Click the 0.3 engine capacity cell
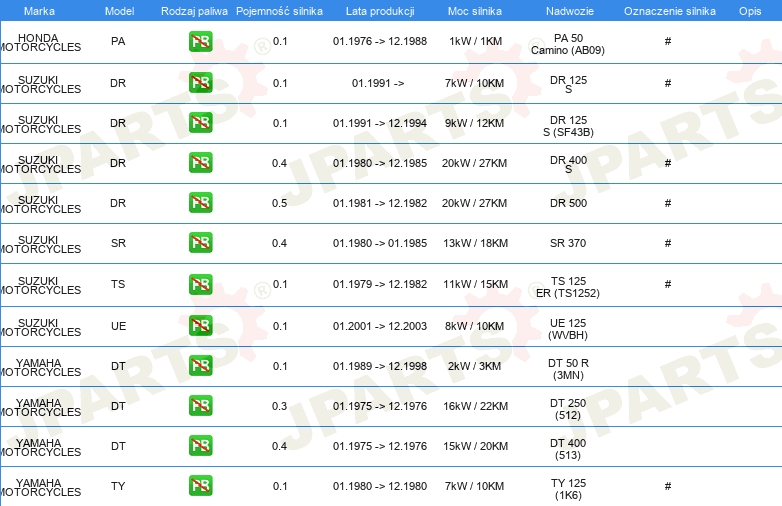The height and width of the screenshot is (506, 782). 279,406
